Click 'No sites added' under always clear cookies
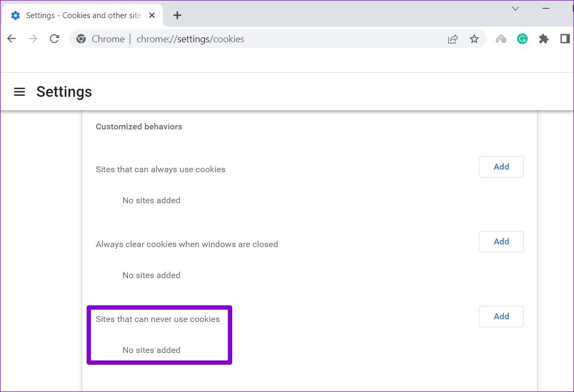Screen dimensions: 574x392 151,275
